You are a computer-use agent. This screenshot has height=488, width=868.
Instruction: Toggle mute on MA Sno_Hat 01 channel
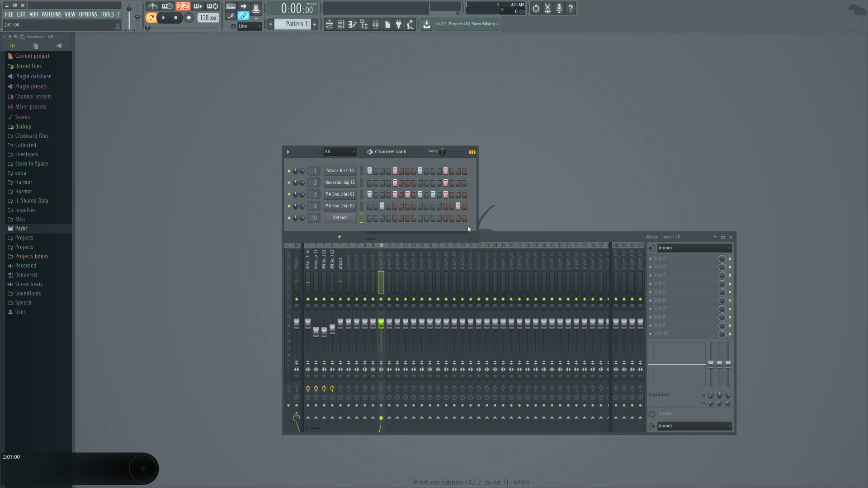(x=288, y=194)
